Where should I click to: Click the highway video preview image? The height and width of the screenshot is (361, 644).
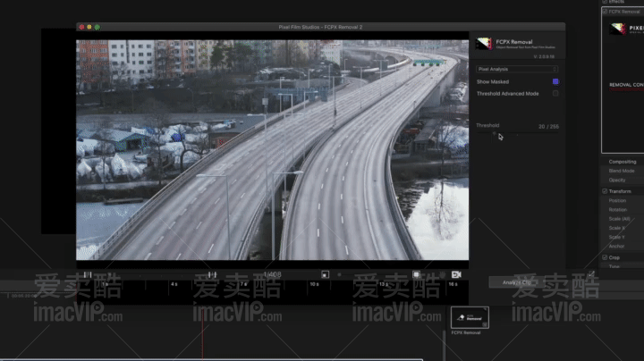coord(272,150)
